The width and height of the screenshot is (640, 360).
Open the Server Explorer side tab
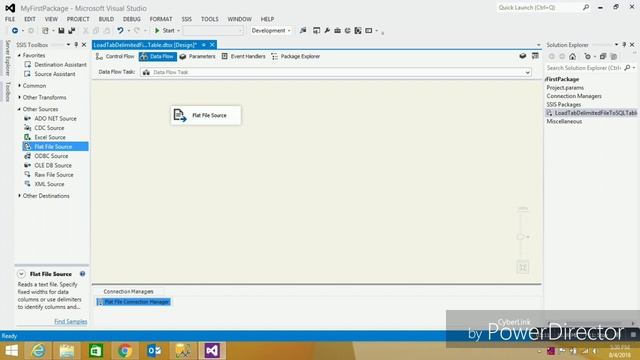pos(7,58)
